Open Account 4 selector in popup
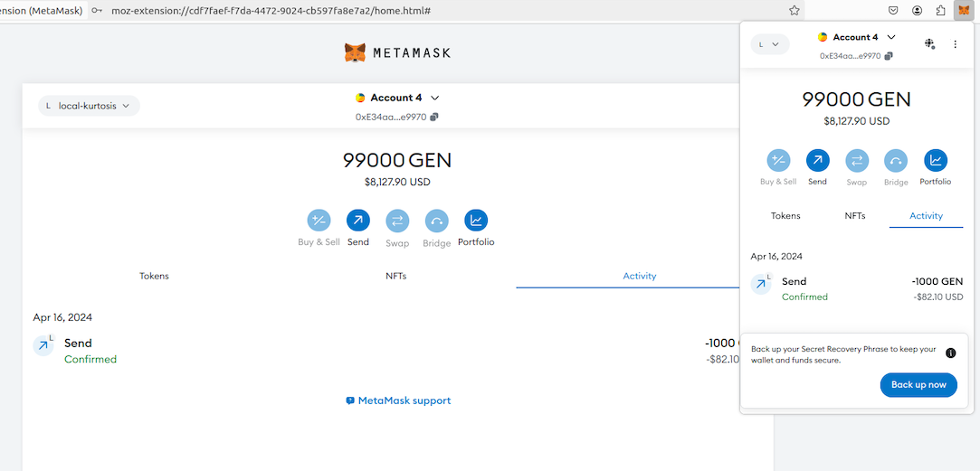This screenshot has height=471, width=980. (856, 37)
